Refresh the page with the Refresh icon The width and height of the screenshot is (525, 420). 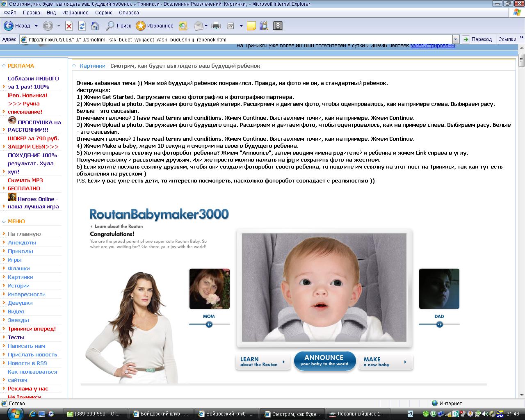pos(82,26)
